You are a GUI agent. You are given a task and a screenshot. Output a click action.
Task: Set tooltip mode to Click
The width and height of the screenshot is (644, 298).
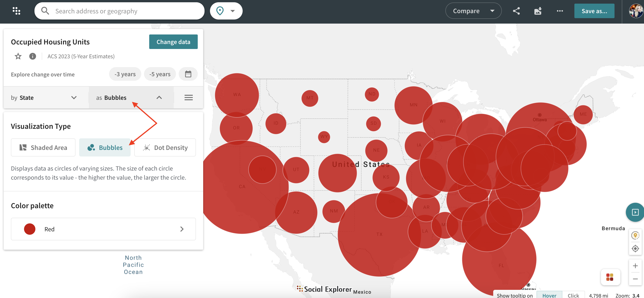tap(573, 295)
